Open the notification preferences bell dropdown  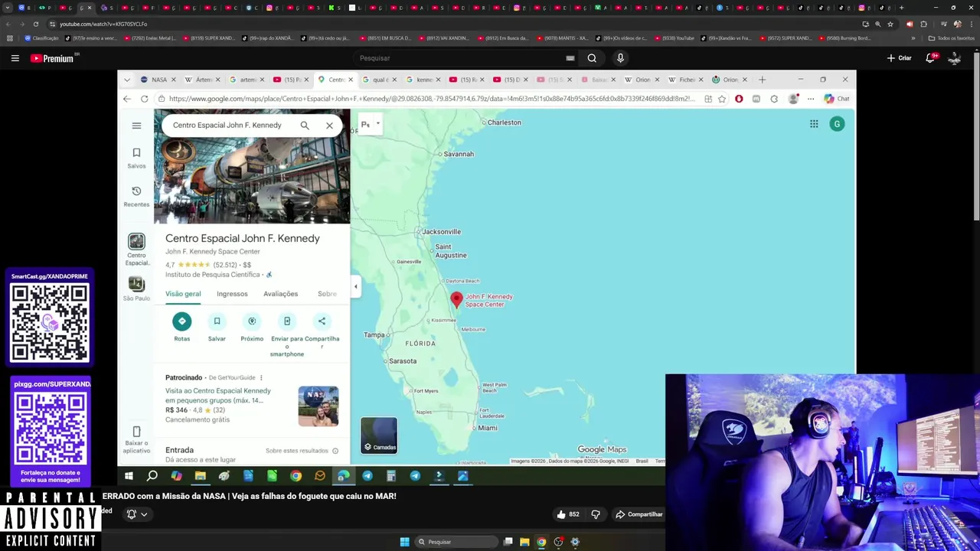click(x=136, y=514)
